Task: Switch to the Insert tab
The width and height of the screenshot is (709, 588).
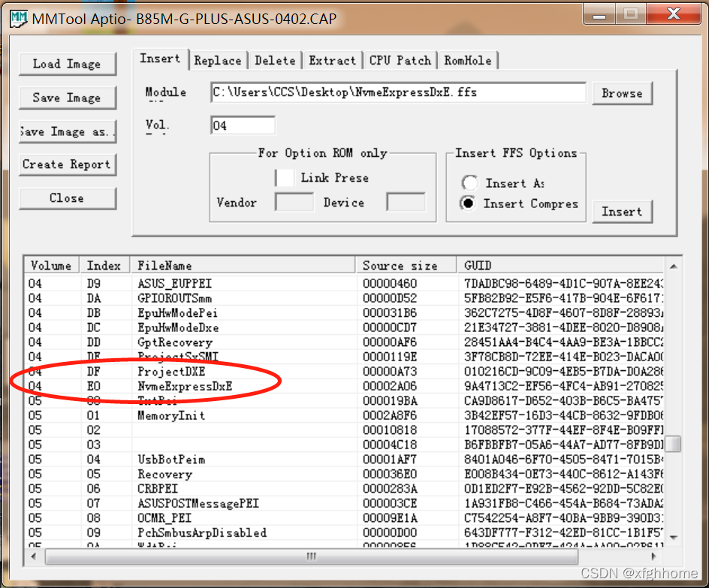Action: (x=160, y=59)
